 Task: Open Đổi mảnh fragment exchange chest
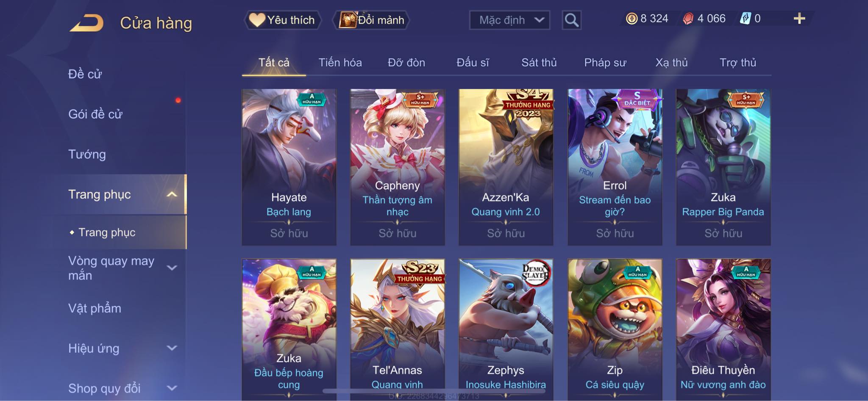pyautogui.click(x=372, y=20)
